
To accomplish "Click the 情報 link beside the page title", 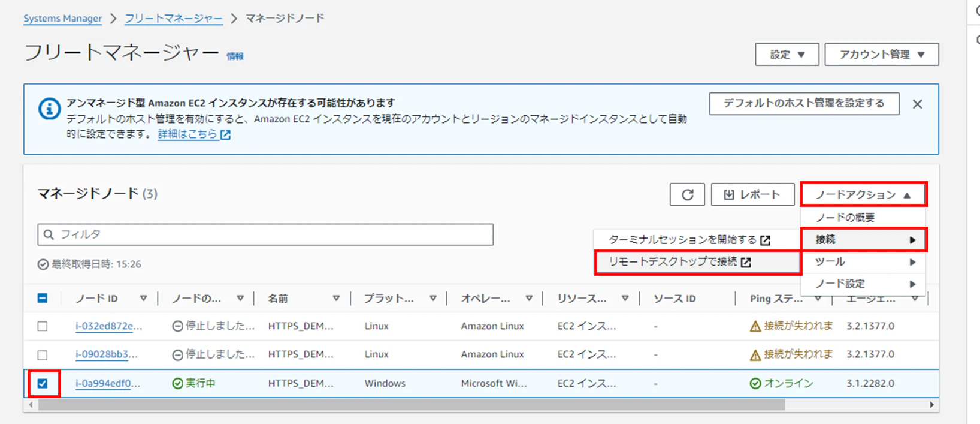I will pos(235,56).
